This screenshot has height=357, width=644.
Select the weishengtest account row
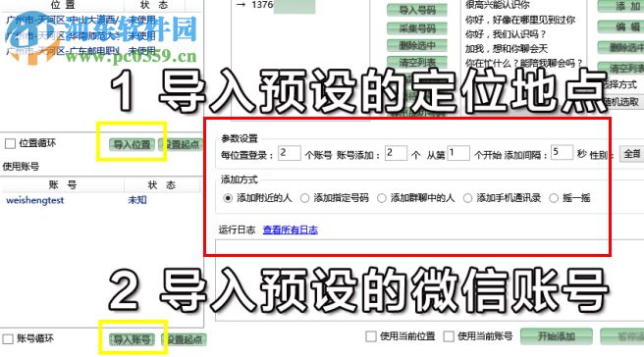click(x=101, y=200)
